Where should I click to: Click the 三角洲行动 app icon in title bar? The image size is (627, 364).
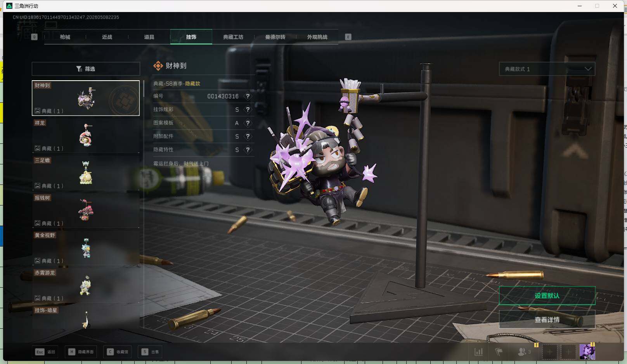(9, 6)
